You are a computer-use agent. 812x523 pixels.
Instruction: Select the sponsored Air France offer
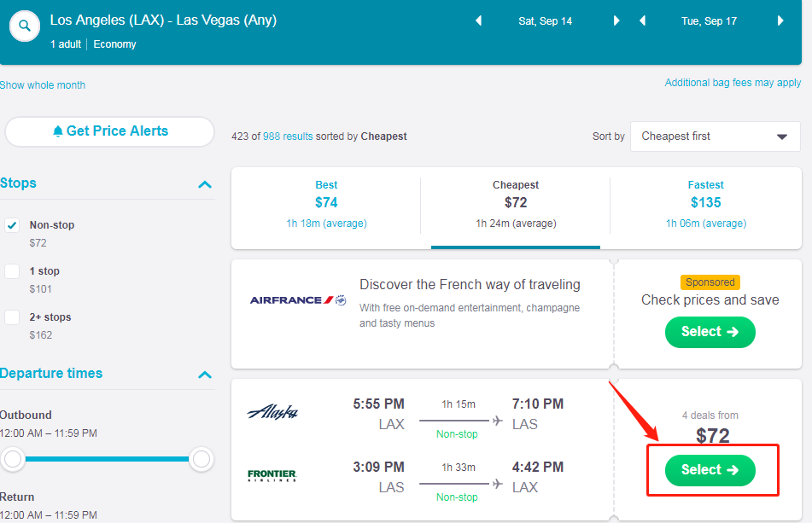pyautogui.click(x=710, y=332)
